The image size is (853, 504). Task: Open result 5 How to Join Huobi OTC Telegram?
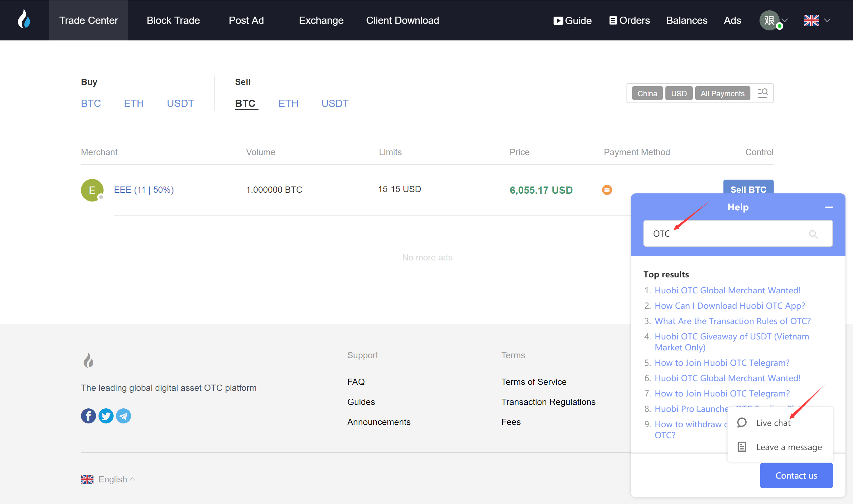coord(722,363)
